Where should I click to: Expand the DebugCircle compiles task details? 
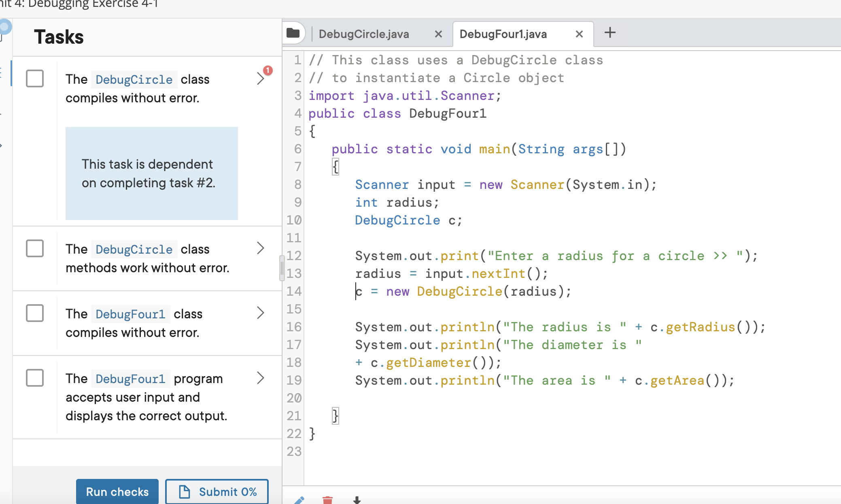[261, 78]
